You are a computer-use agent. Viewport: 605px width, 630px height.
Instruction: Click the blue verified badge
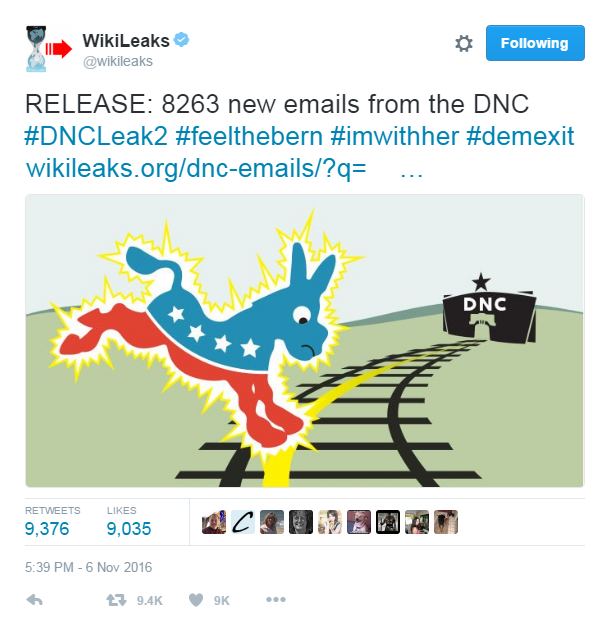click(x=182, y=40)
